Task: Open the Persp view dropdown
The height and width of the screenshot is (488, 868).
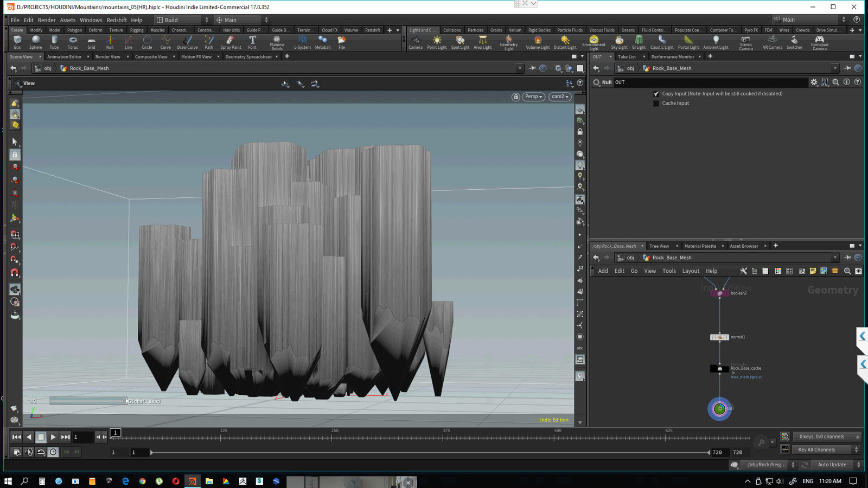Action: [x=533, y=96]
